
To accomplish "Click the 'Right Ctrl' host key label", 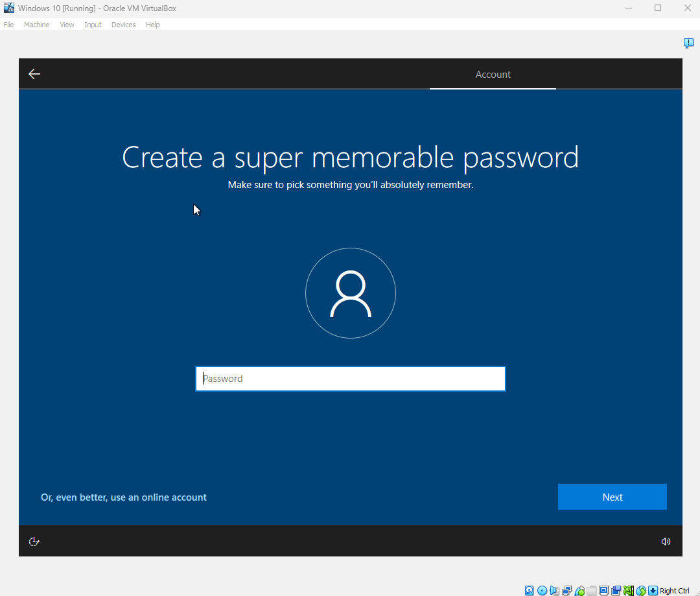I will 674,591.
